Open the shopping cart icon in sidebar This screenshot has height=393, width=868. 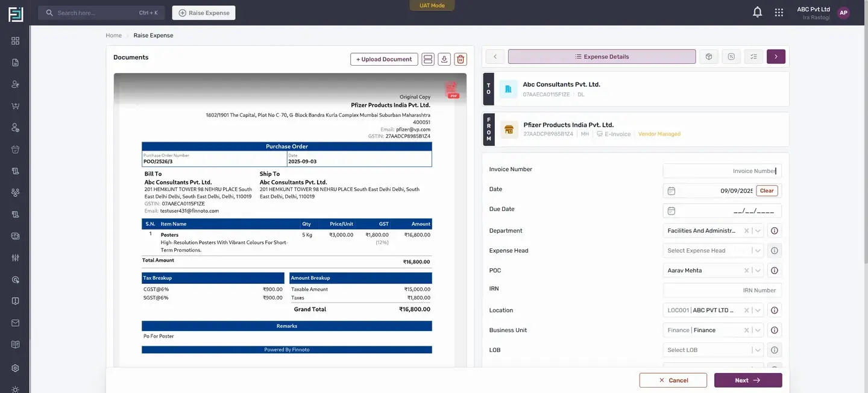click(x=15, y=106)
